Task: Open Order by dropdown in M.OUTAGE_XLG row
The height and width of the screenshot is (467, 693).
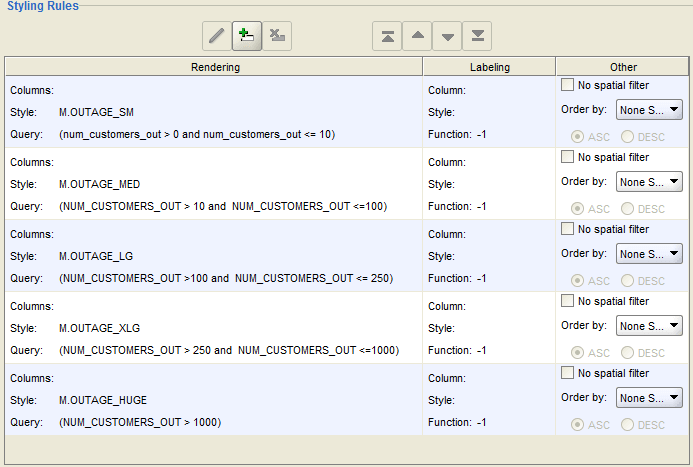Action: pos(649,326)
